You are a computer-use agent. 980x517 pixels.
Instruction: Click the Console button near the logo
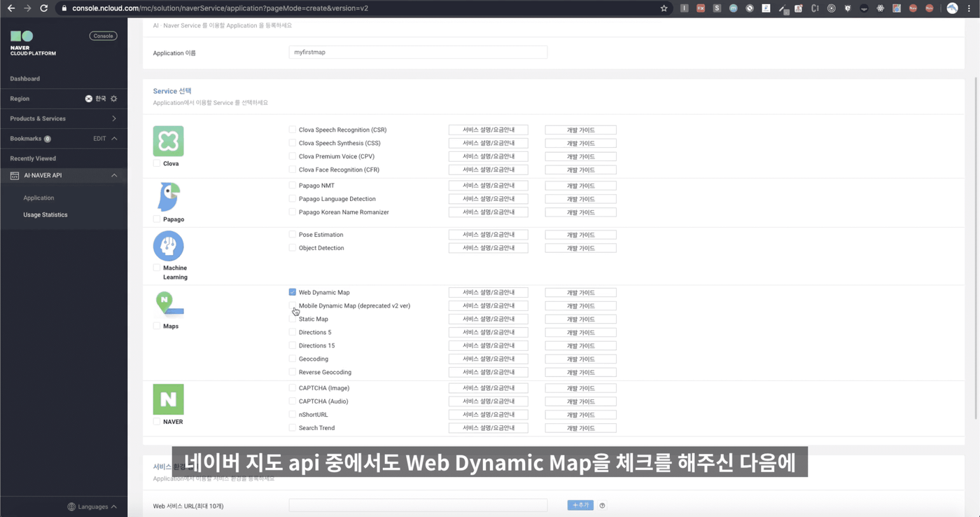point(103,36)
